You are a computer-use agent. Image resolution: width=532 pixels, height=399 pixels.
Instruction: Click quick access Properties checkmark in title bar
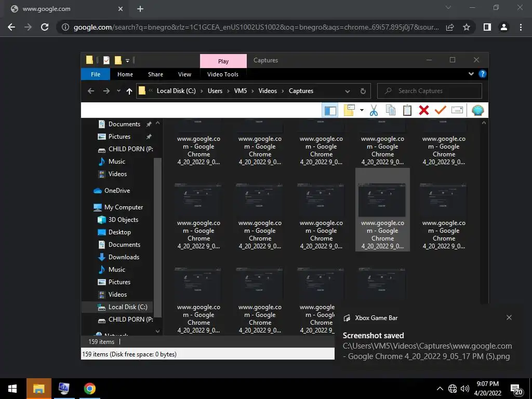pos(106,60)
